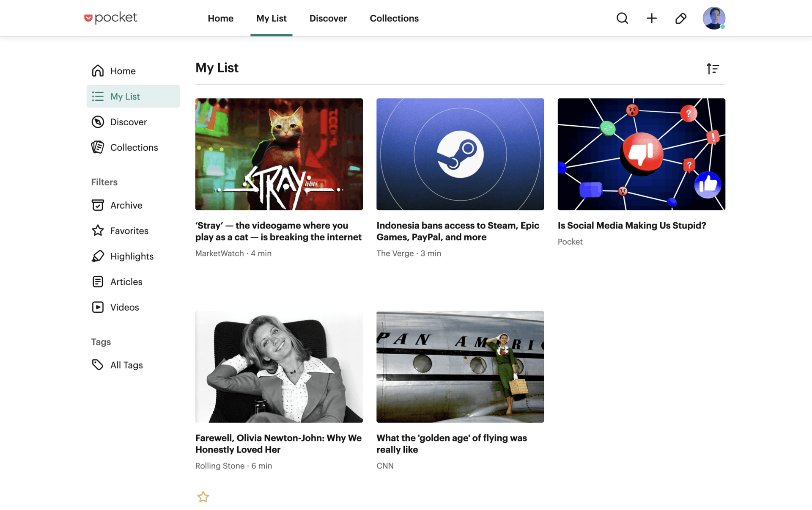Click the Archive box icon

click(x=98, y=205)
